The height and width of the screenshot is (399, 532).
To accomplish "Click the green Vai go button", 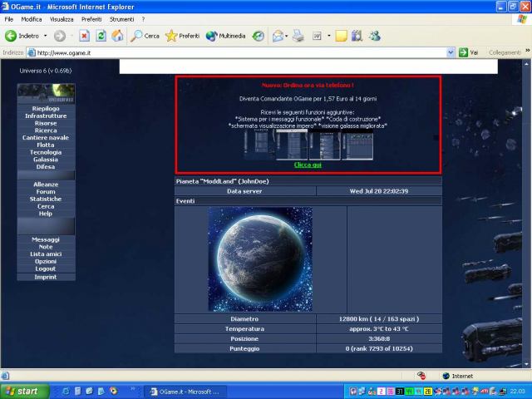I will pos(468,52).
